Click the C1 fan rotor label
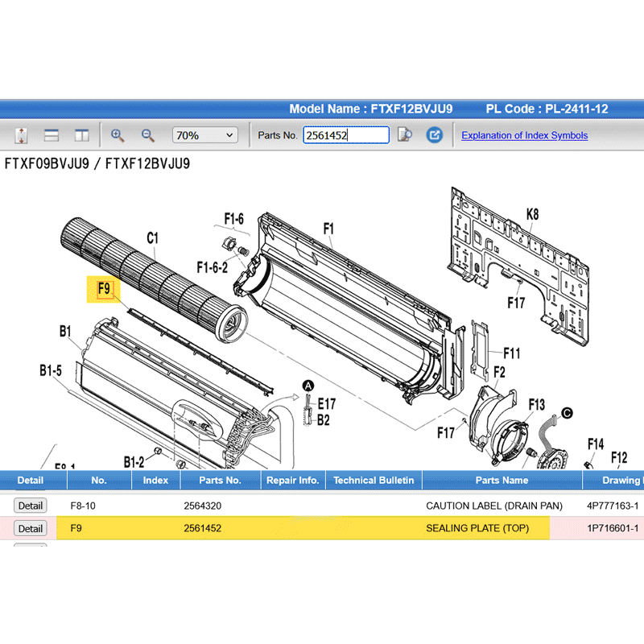 tap(152, 237)
